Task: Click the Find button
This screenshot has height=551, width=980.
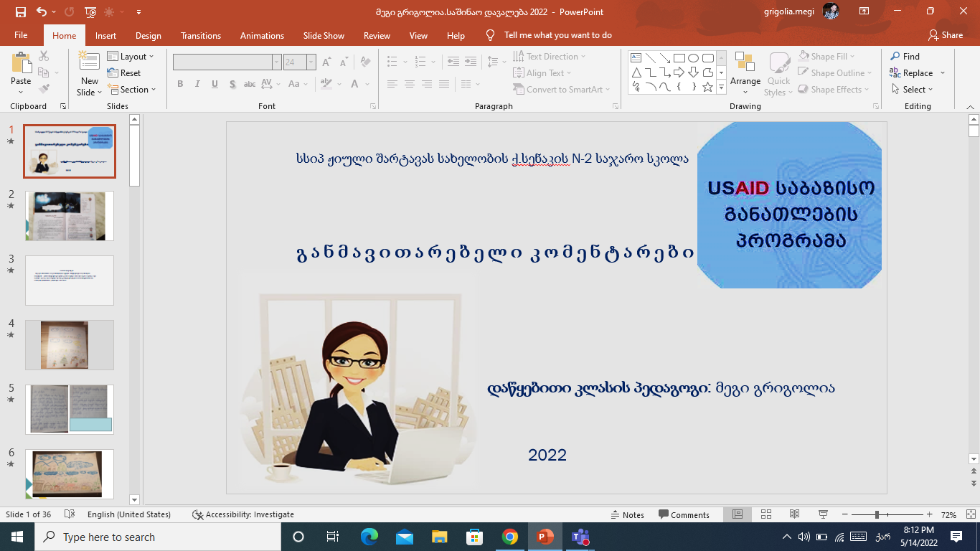Action: tap(905, 56)
